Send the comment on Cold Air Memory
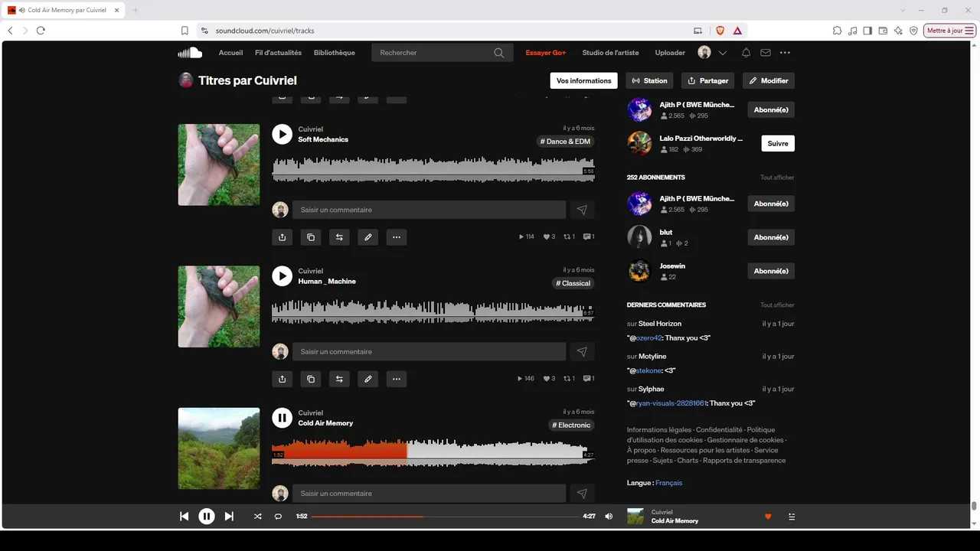Image resolution: width=980 pixels, height=551 pixels. (x=582, y=494)
